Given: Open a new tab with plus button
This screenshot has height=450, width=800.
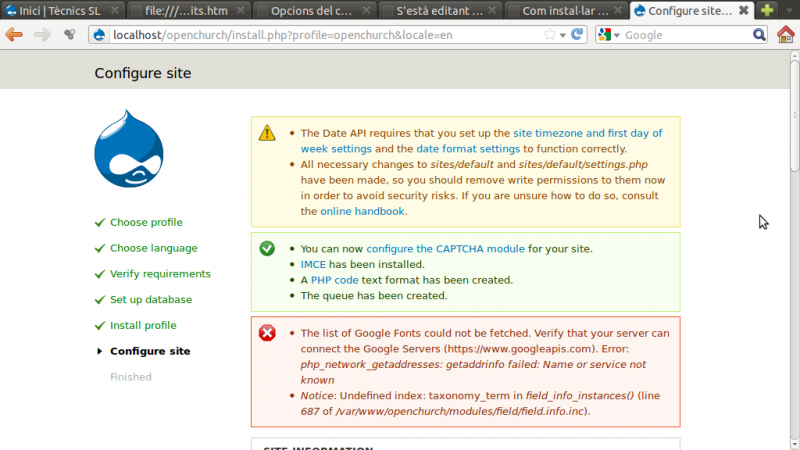Looking at the screenshot, I should [x=767, y=11].
